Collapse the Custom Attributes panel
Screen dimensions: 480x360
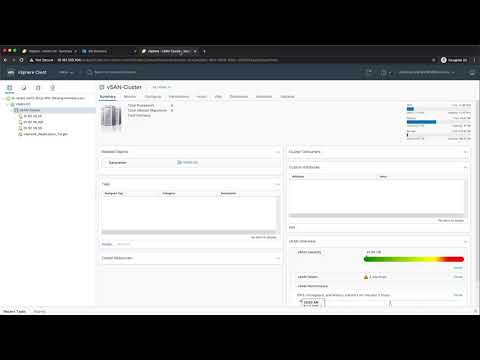pyautogui.click(x=466, y=167)
